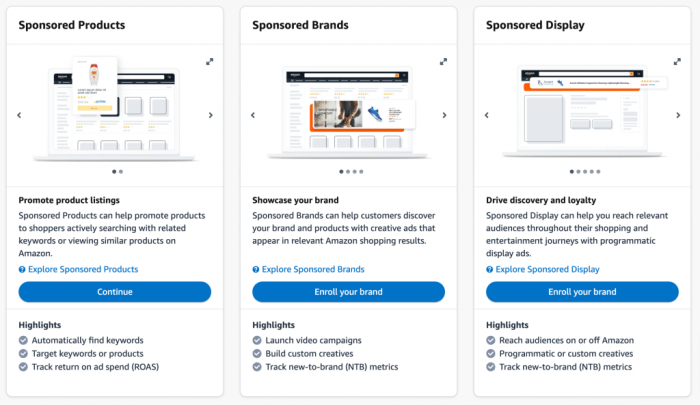Go to next Sponsored Products slide

coord(210,115)
